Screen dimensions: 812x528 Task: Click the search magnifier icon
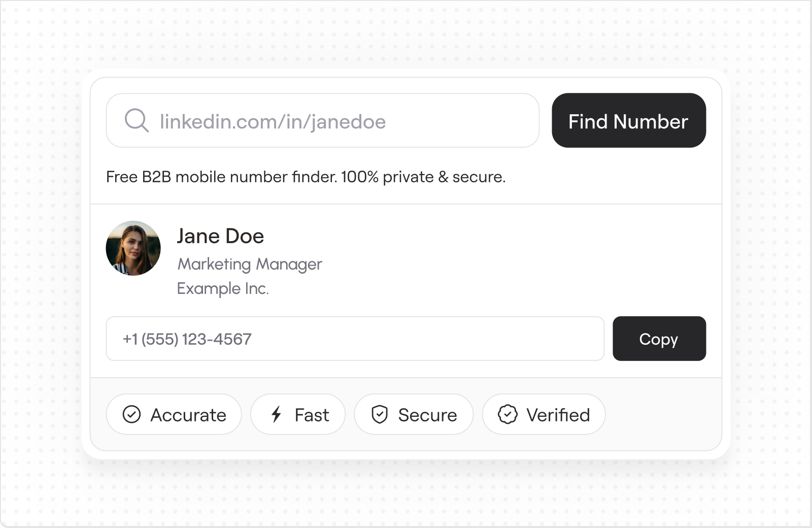tap(137, 121)
